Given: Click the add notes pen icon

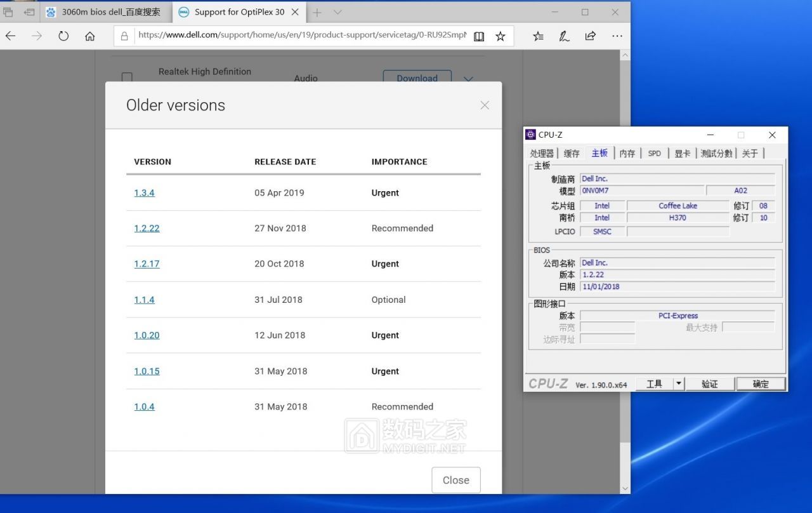Looking at the screenshot, I should [564, 36].
